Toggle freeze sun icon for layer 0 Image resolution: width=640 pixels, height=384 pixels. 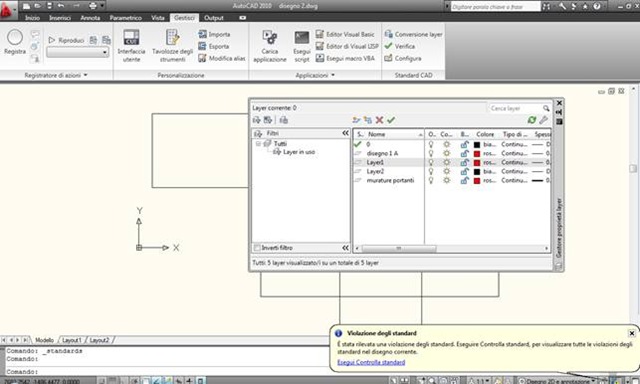coord(447,144)
